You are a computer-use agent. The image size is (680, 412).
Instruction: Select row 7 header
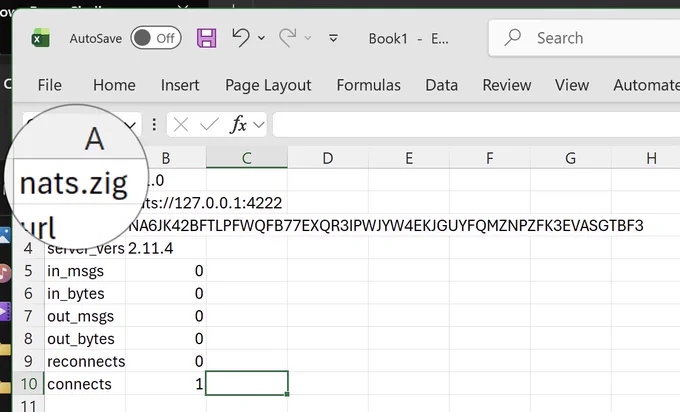29,316
